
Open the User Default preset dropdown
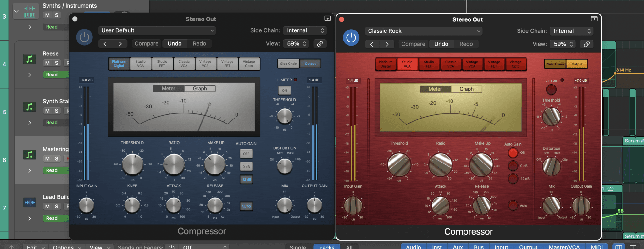point(157,30)
